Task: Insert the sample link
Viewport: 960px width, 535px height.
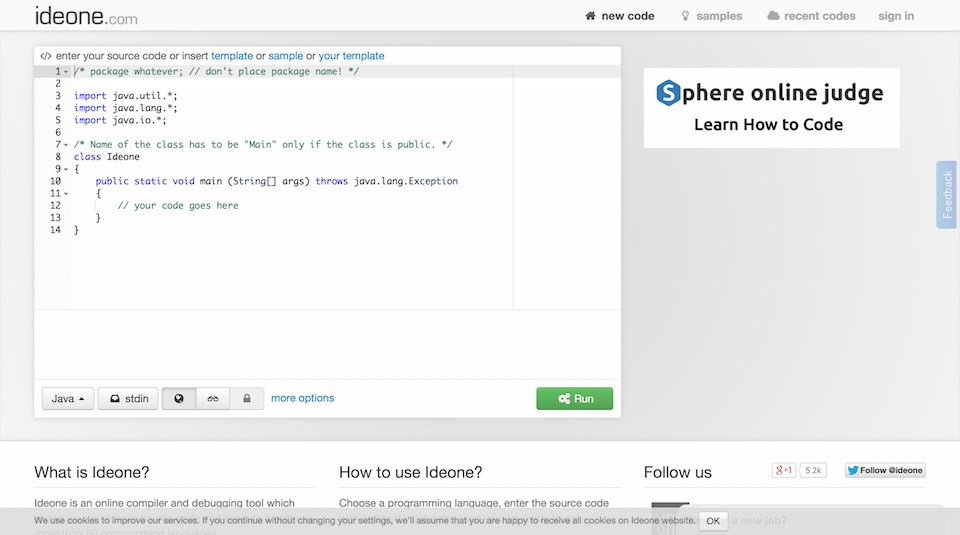Action: tap(285, 56)
